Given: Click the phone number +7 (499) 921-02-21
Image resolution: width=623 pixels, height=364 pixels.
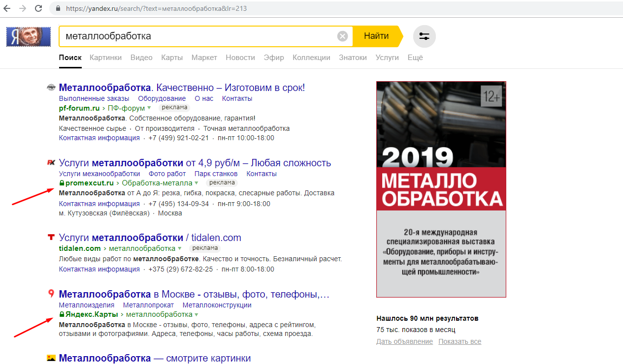Looking at the screenshot, I should (x=179, y=138).
